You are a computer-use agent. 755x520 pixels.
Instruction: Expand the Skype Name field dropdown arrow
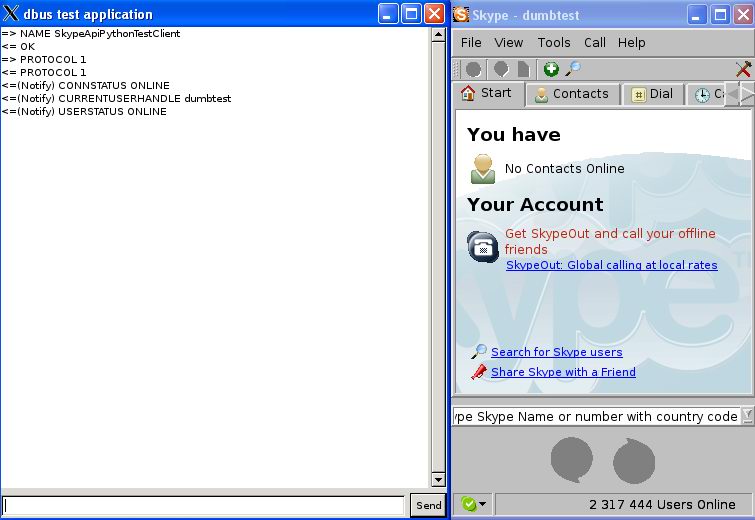(747, 415)
